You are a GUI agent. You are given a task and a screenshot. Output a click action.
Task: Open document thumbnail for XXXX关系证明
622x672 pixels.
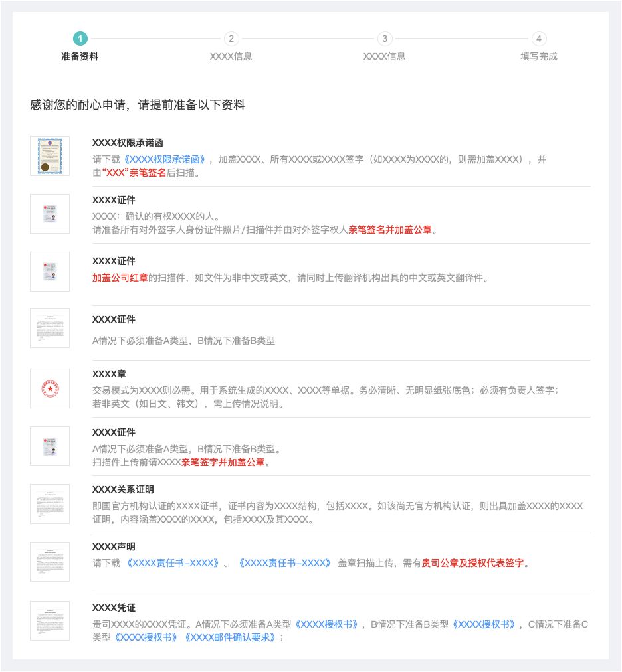[50, 504]
